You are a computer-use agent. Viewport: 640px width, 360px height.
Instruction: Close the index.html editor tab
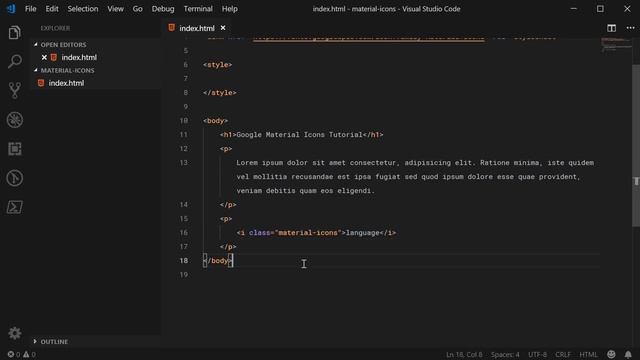pyautogui.click(x=223, y=28)
